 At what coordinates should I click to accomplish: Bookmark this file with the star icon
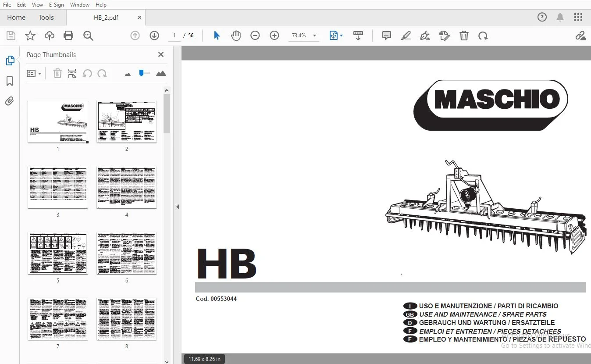30,36
